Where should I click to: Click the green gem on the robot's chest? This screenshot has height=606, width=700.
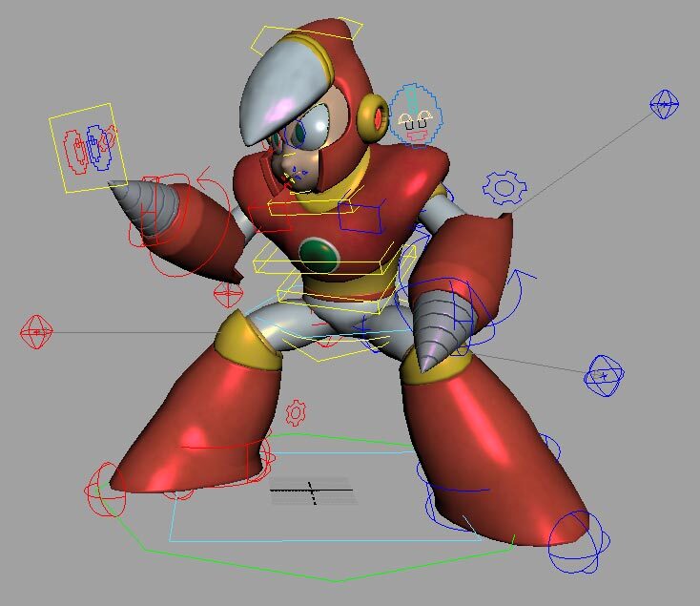coord(318,255)
